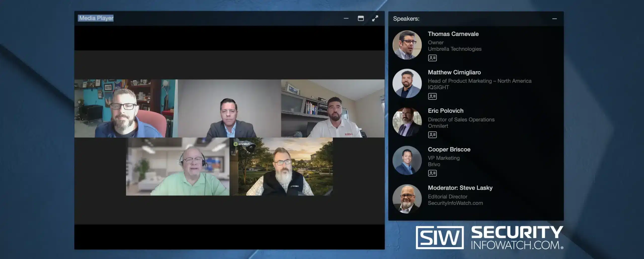Click the name Thomas Carnevale
Image resolution: width=644 pixels, height=259 pixels.
pos(453,34)
